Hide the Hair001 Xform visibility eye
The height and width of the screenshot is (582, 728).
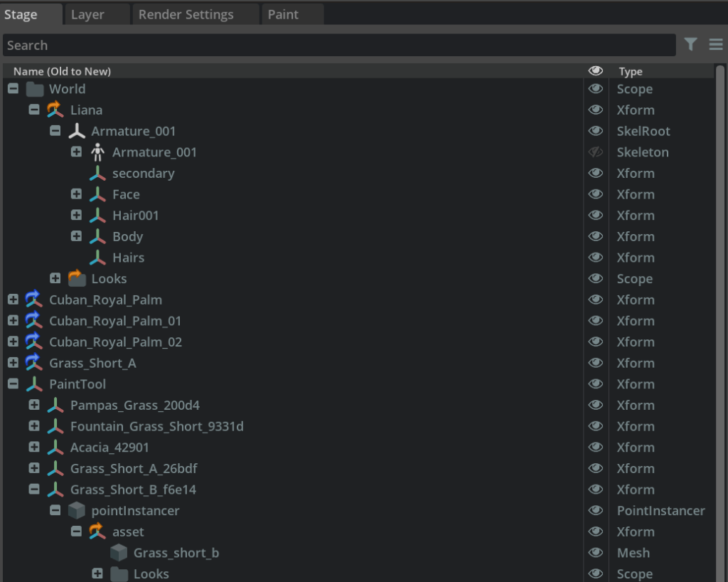click(596, 216)
